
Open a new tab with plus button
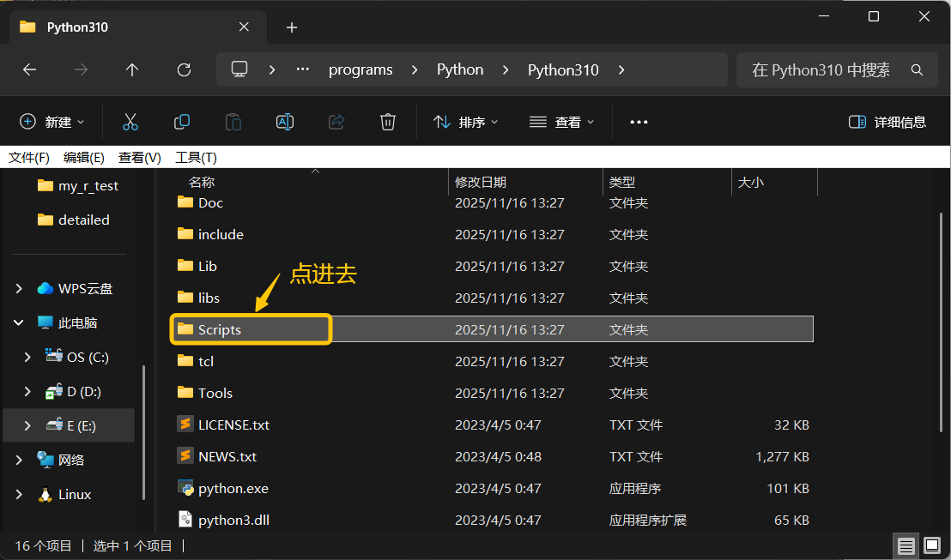click(x=292, y=27)
